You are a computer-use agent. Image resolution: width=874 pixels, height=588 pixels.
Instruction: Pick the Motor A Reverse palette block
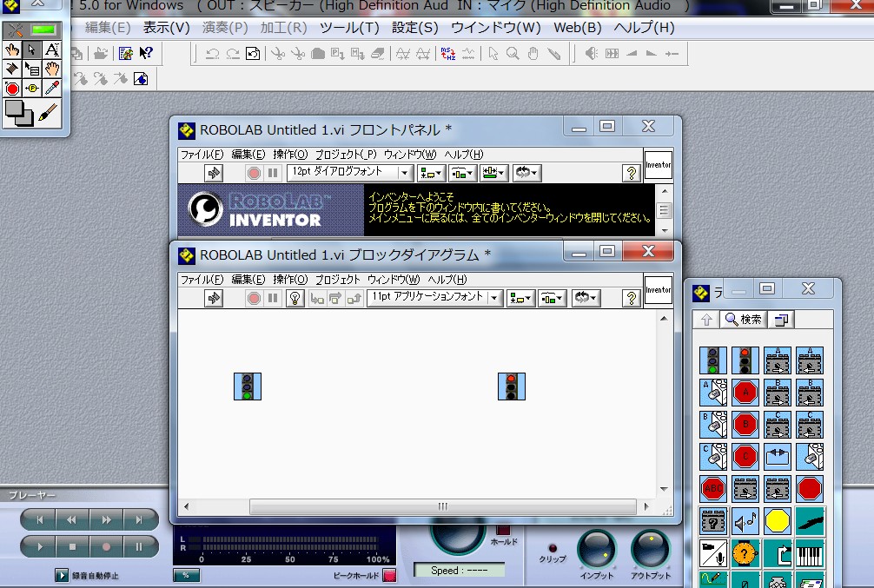(x=810, y=360)
